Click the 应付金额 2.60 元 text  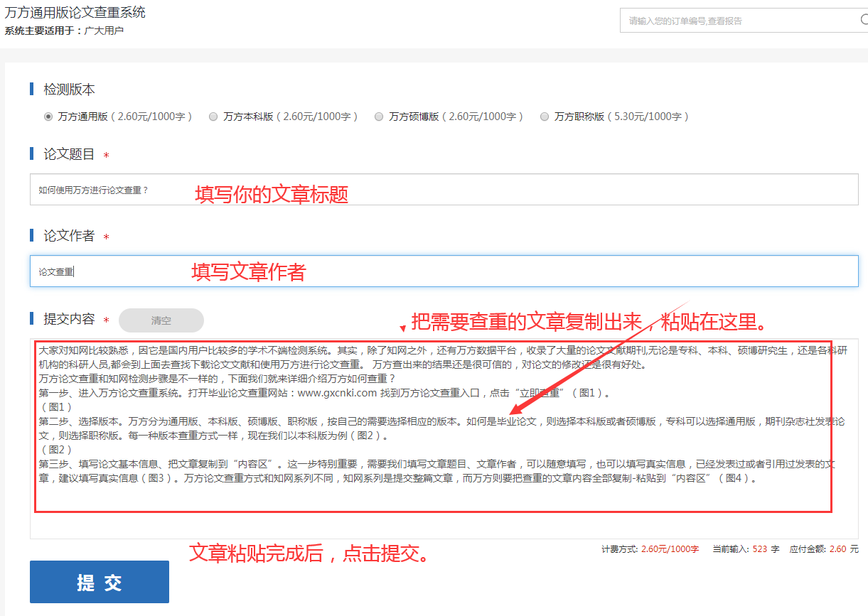[x=824, y=549]
